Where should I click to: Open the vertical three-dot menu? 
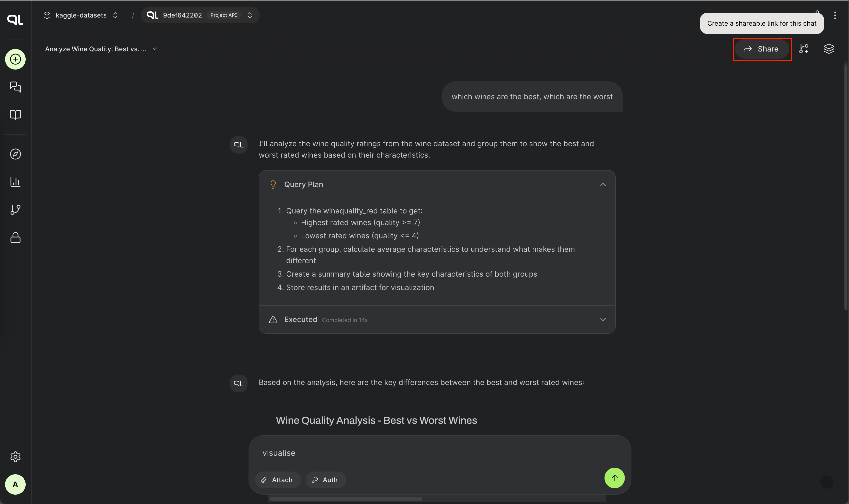click(835, 15)
